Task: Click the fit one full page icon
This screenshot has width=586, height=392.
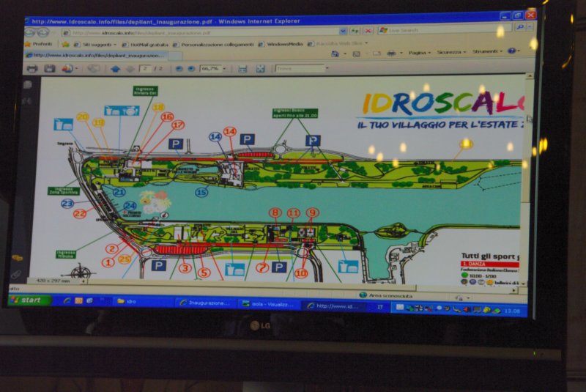Action: pos(260,68)
